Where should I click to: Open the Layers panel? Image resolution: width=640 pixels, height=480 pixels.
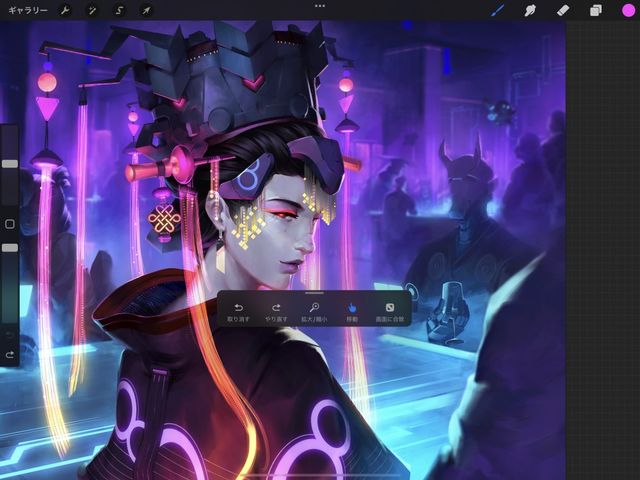(x=596, y=10)
